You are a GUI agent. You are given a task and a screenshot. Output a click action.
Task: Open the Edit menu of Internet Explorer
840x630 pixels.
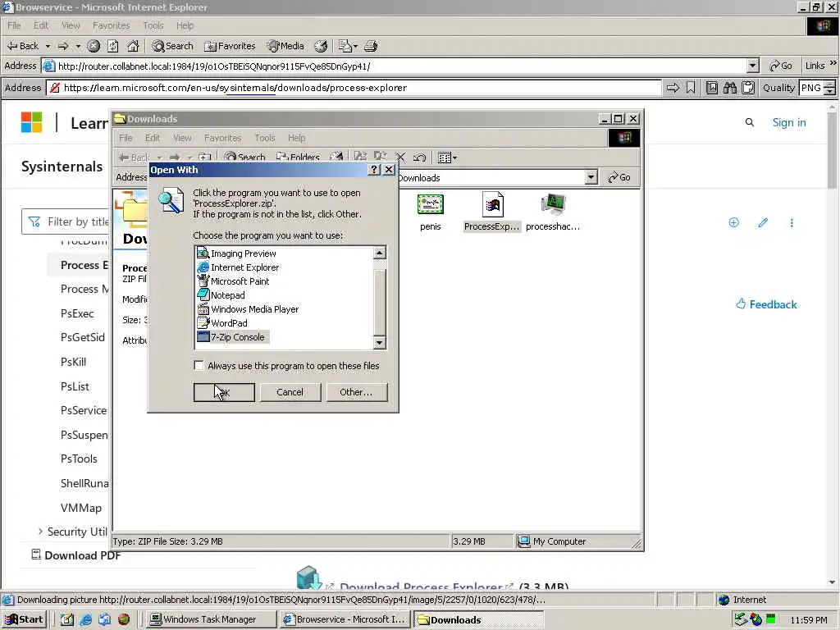point(41,25)
